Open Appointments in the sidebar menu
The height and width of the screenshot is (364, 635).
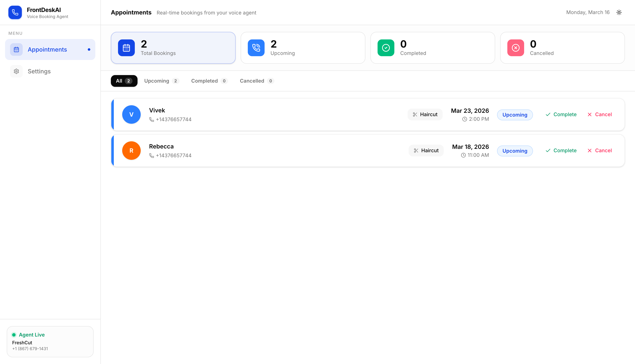[47, 49]
